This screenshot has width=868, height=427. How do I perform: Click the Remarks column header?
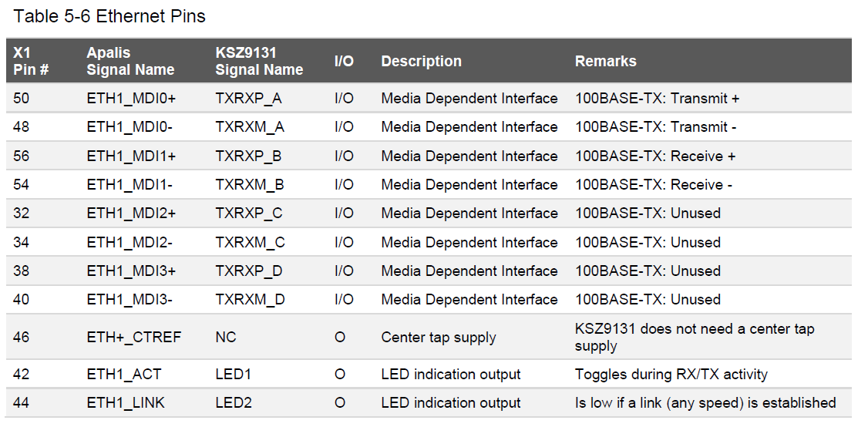point(606,62)
